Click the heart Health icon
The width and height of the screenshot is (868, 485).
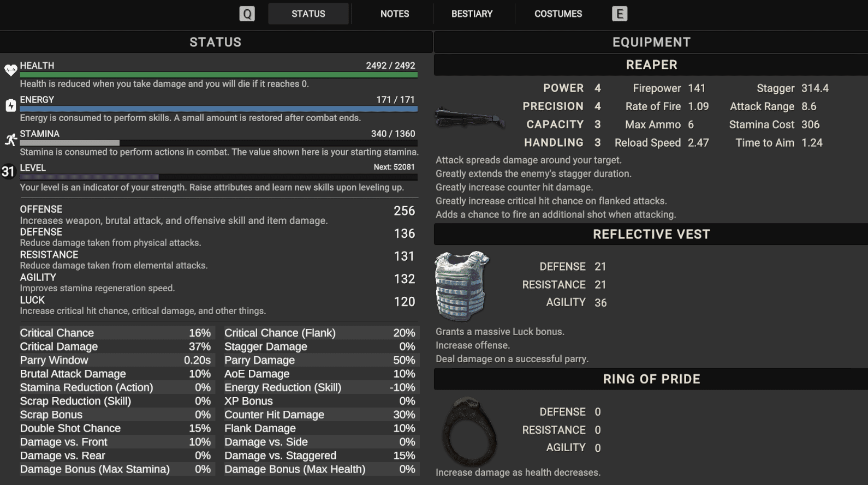coord(10,70)
